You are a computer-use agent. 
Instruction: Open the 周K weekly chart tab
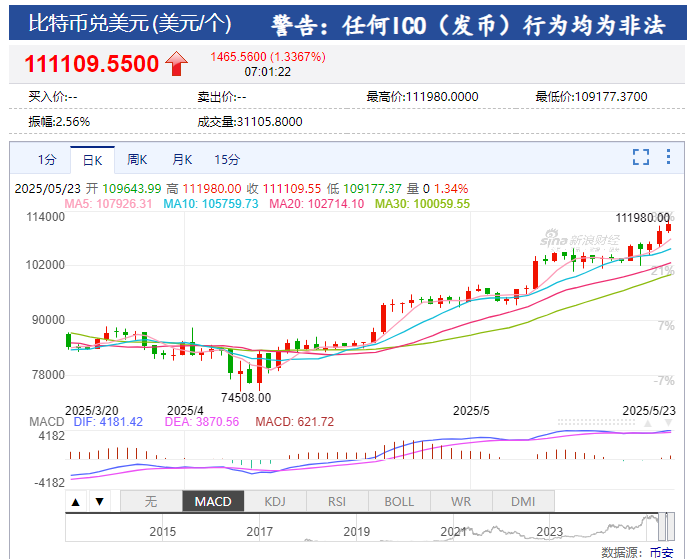[x=137, y=159]
